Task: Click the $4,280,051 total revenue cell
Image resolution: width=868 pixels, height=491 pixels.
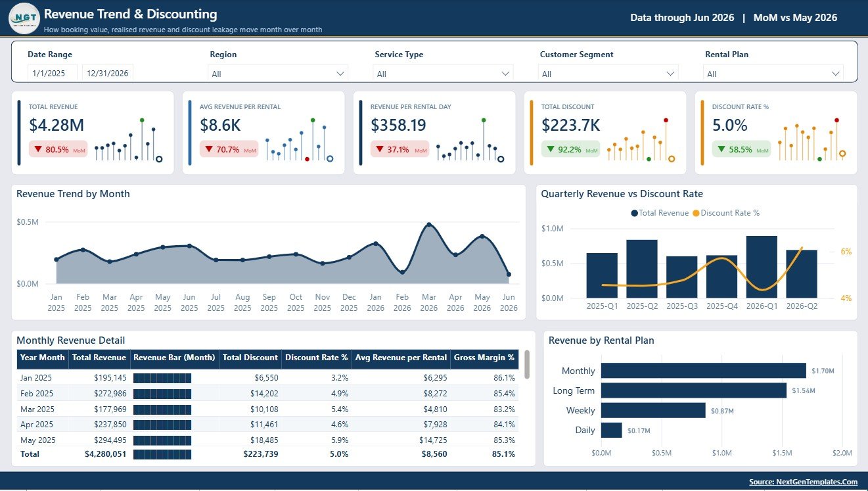Action: (106, 454)
